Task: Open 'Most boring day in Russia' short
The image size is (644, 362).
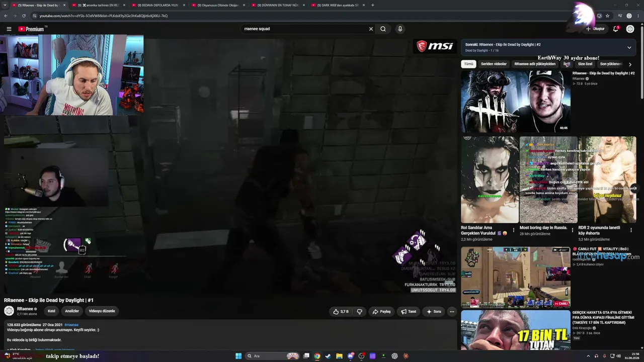Action: (548, 179)
